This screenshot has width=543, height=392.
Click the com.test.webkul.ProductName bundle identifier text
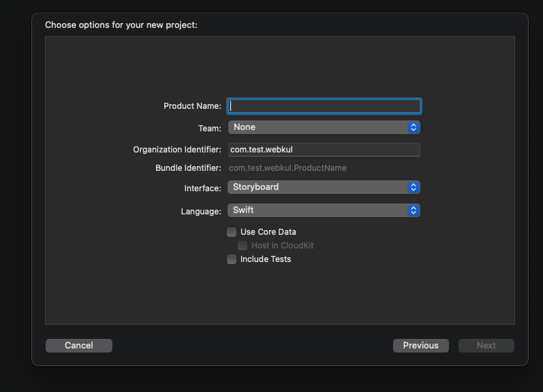pos(288,168)
